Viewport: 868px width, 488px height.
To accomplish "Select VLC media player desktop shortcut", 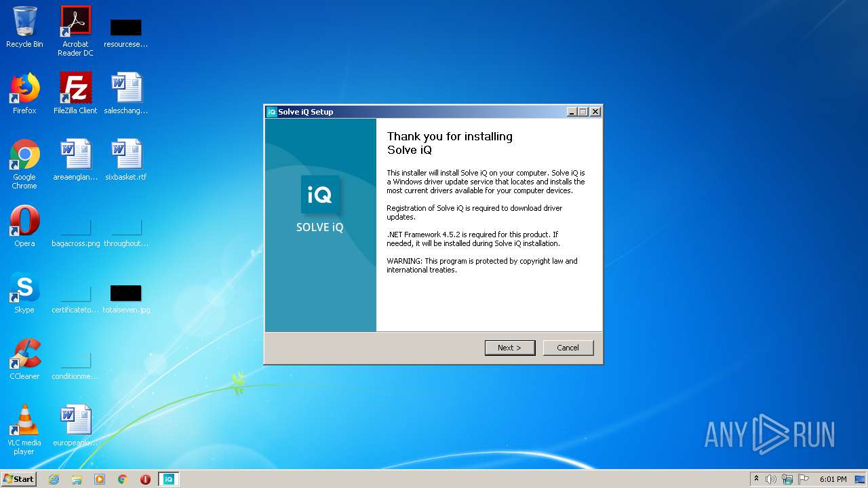I will click(x=24, y=430).
